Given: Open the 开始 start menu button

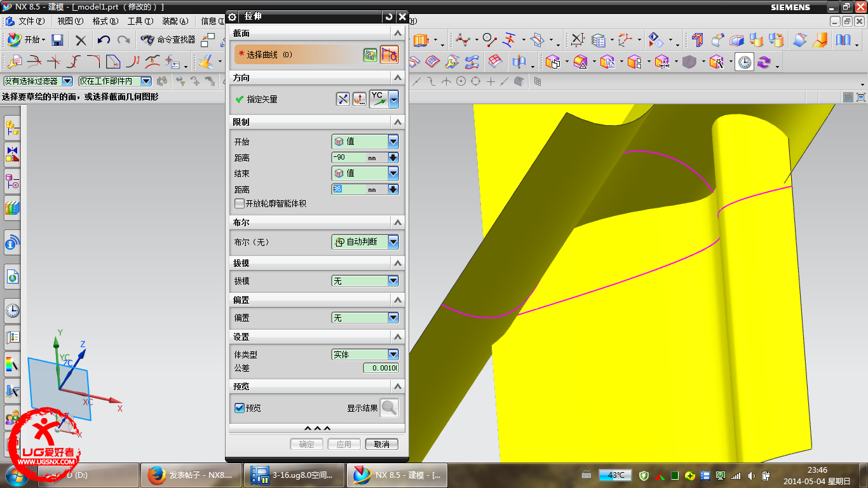Looking at the screenshot, I should point(27,40).
